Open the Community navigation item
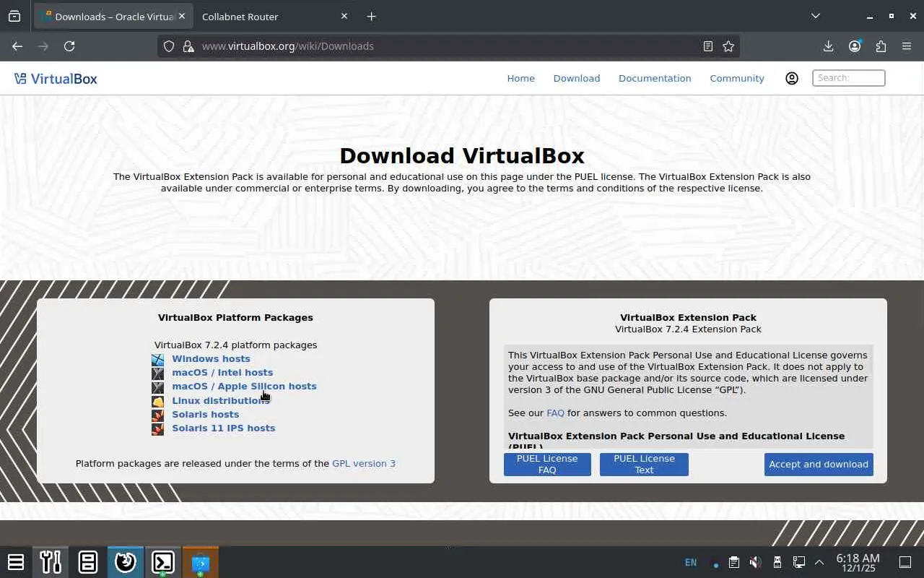 click(x=737, y=78)
